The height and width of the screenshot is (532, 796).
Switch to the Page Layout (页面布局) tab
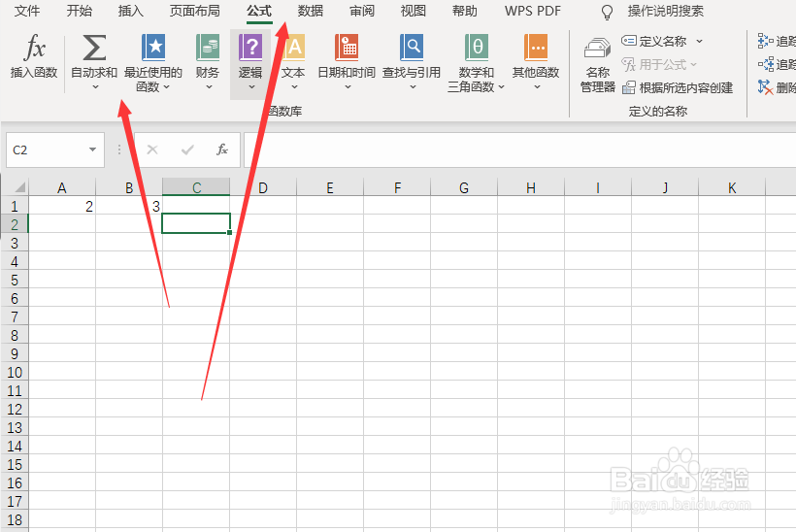coord(195,11)
